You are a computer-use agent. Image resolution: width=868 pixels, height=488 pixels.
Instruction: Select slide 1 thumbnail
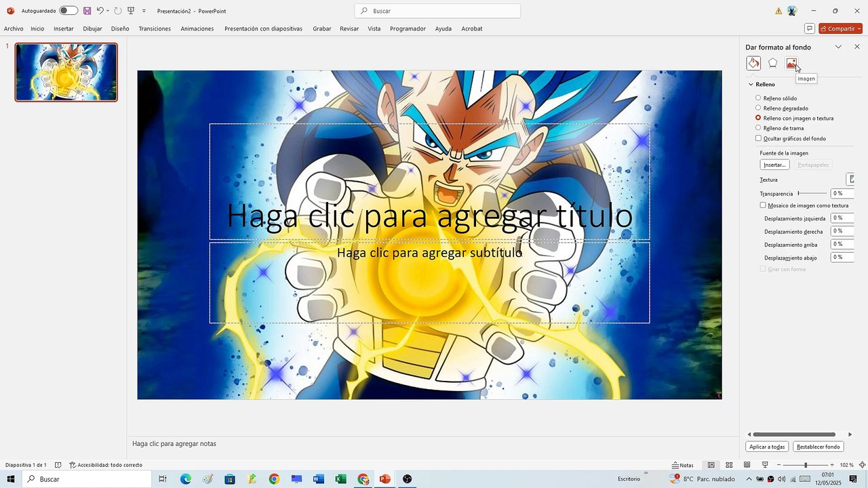[x=66, y=72]
